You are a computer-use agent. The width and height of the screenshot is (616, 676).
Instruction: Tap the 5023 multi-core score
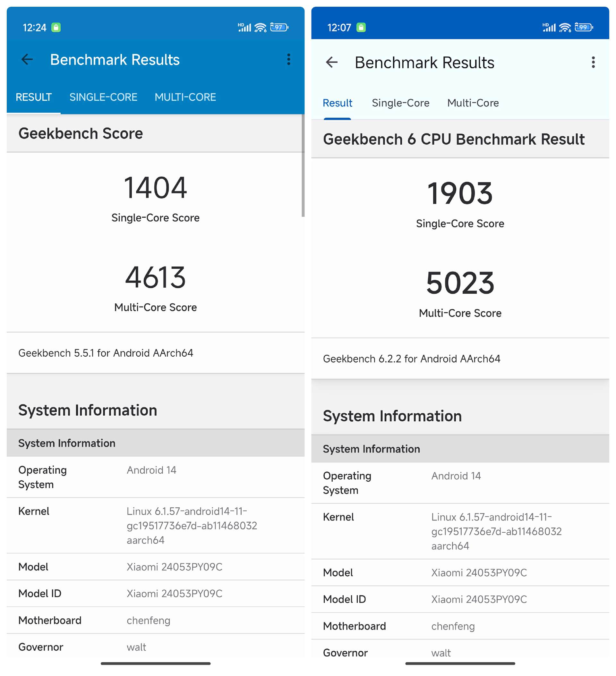[x=460, y=283]
